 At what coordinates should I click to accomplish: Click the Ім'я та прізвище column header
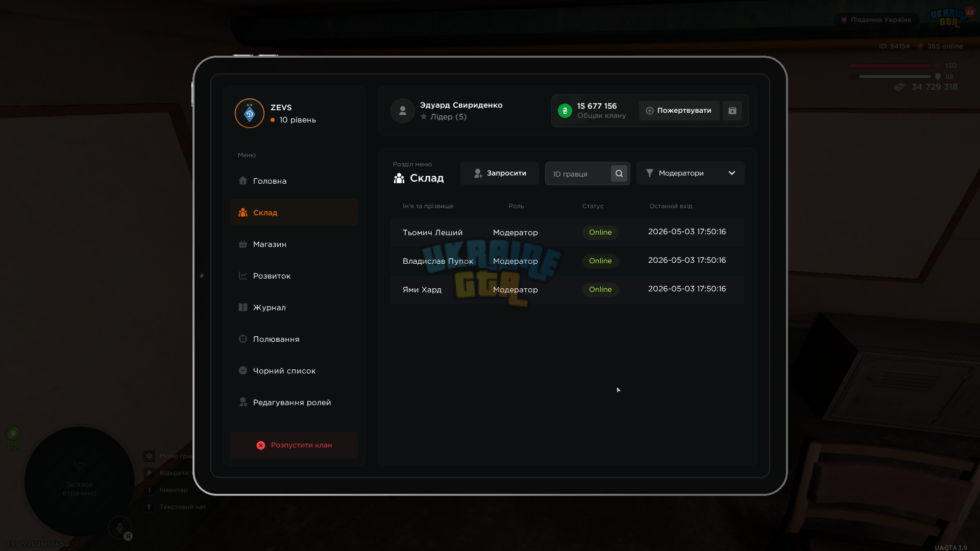[428, 206]
